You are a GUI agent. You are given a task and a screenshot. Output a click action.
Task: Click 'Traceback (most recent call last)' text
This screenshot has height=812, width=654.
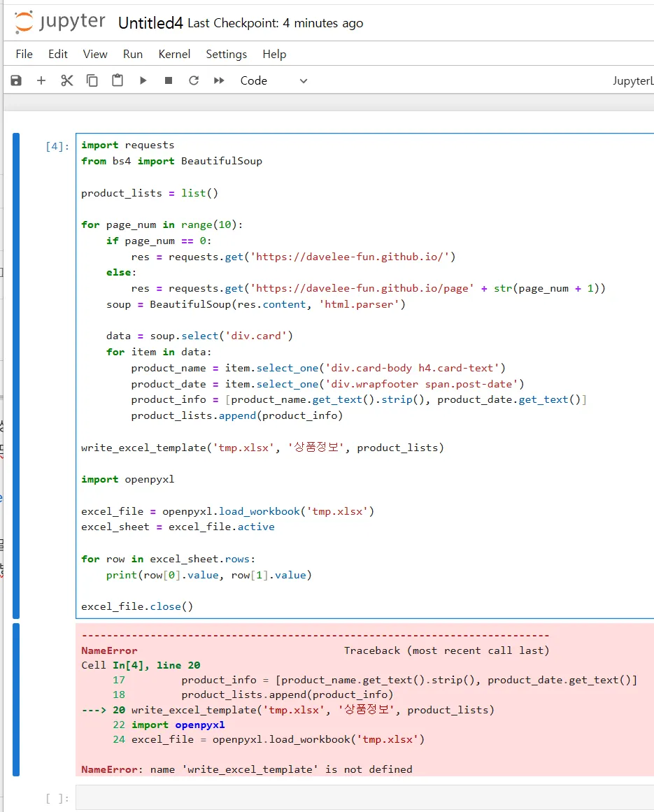pos(446,650)
